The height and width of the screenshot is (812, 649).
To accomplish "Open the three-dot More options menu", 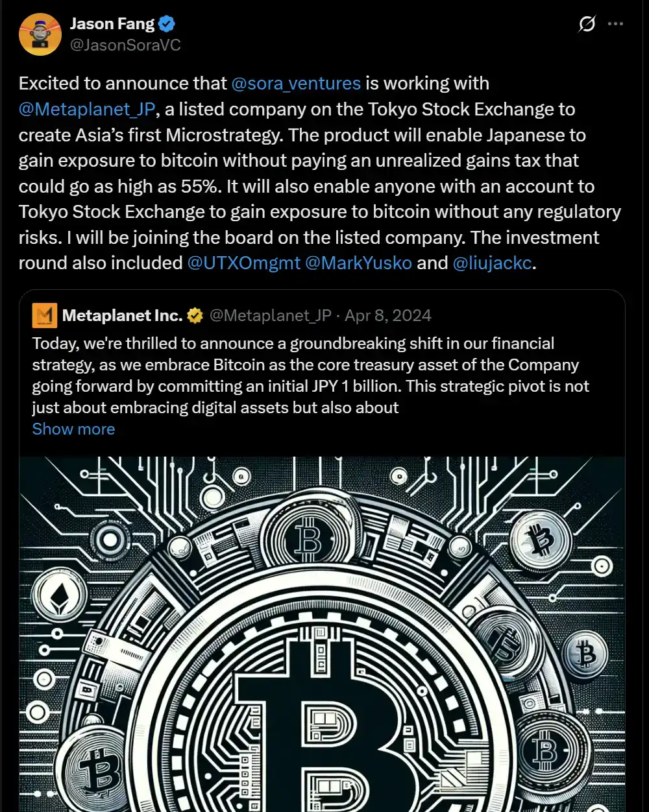I will 615,25.
